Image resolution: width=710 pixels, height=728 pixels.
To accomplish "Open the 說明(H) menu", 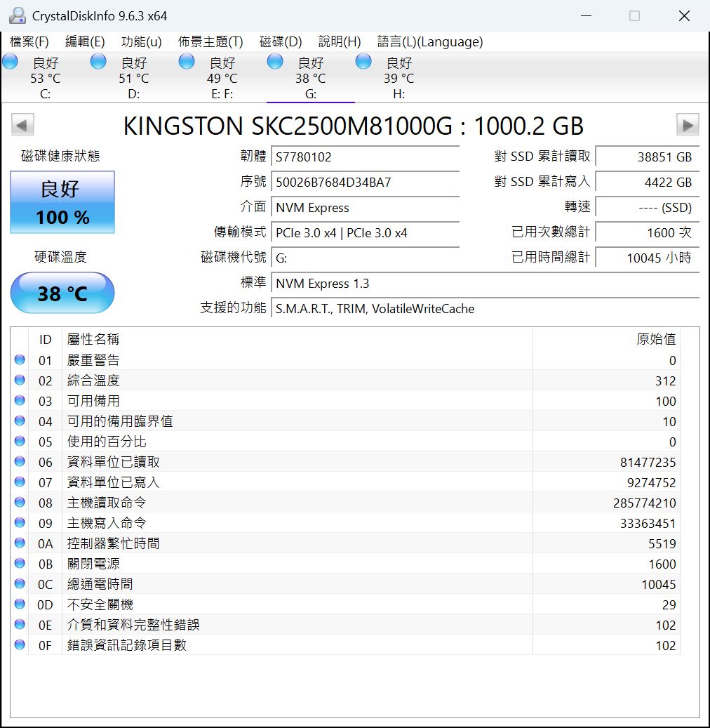I will click(x=339, y=41).
